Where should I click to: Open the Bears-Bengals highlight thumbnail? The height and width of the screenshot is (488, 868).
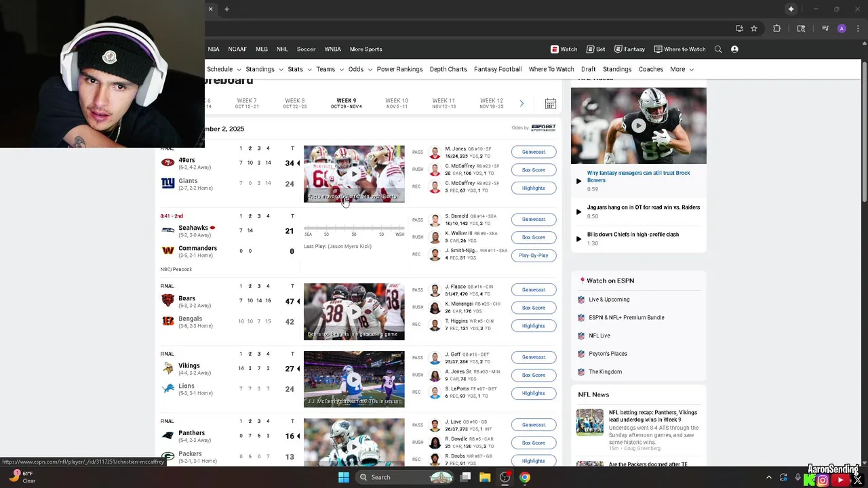click(x=354, y=311)
